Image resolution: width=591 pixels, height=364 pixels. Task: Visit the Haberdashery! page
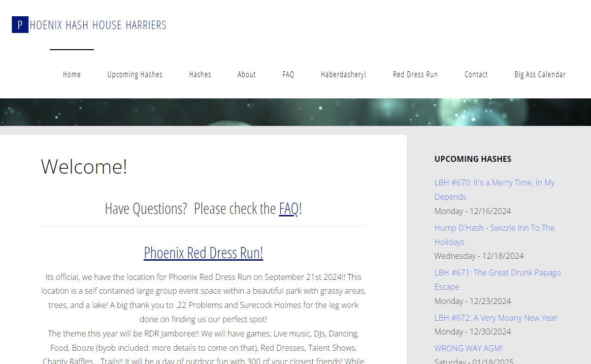(x=343, y=74)
